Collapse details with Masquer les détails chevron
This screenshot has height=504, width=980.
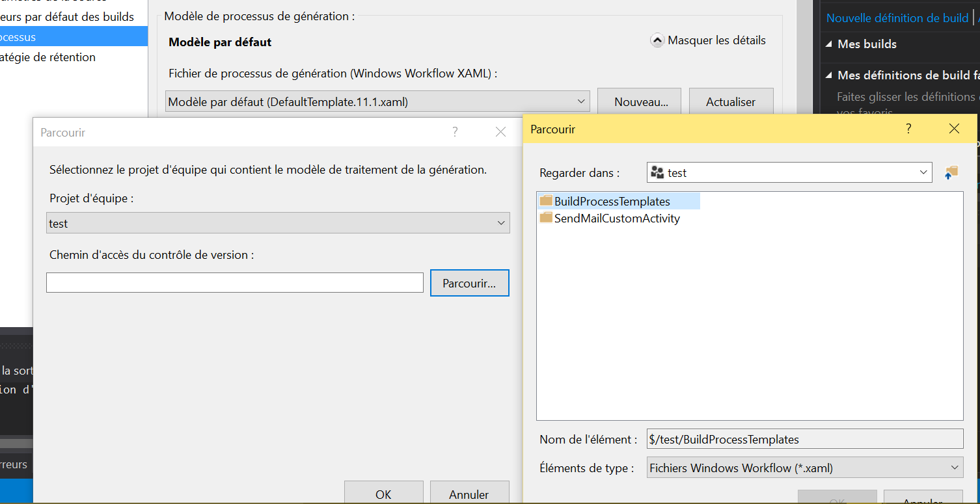click(x=657, y=40)
